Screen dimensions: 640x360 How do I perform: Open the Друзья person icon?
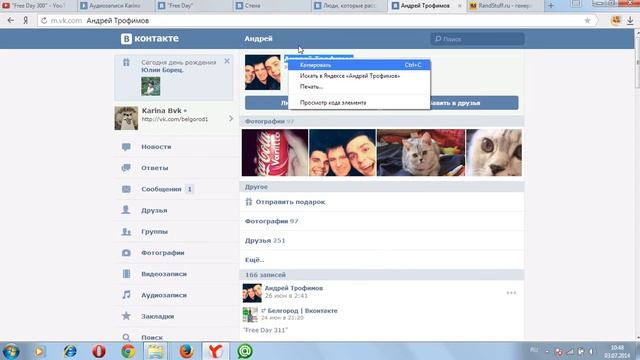[126, 210]
